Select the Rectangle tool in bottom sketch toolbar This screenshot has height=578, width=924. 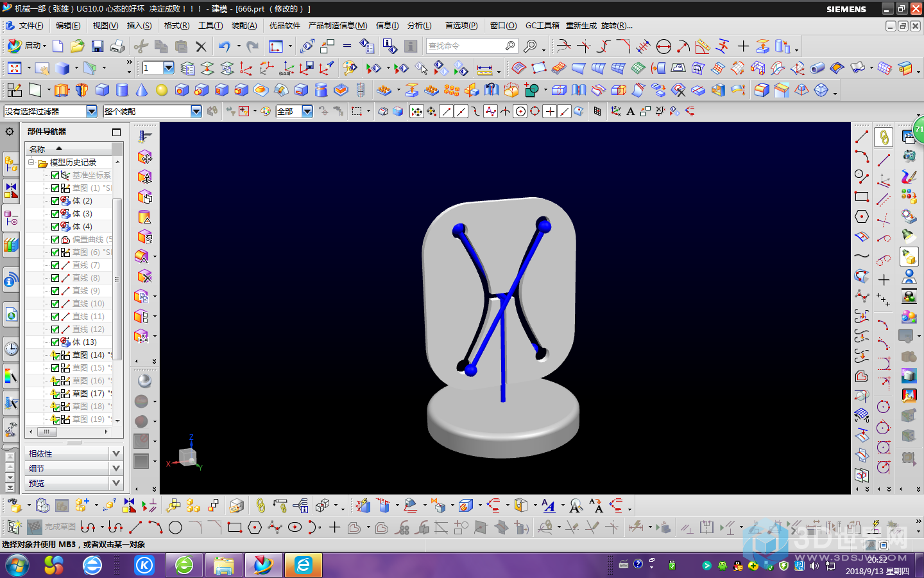[x=234, y=527]
